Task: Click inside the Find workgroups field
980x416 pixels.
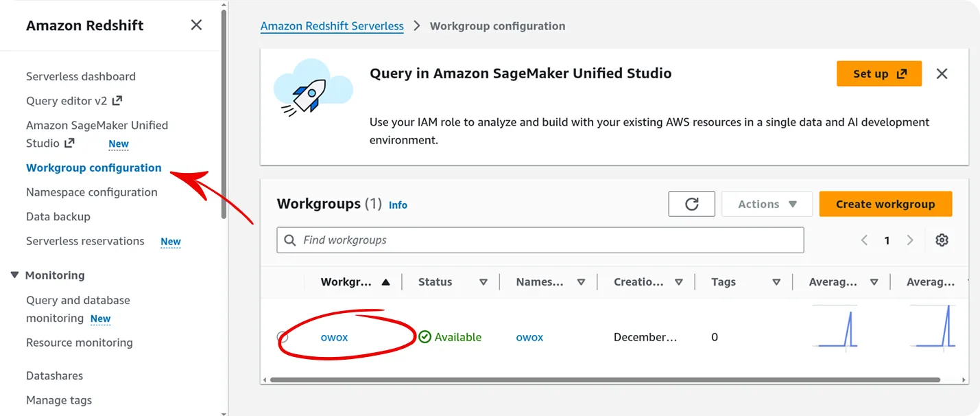Action: click(x=480, y=240)
